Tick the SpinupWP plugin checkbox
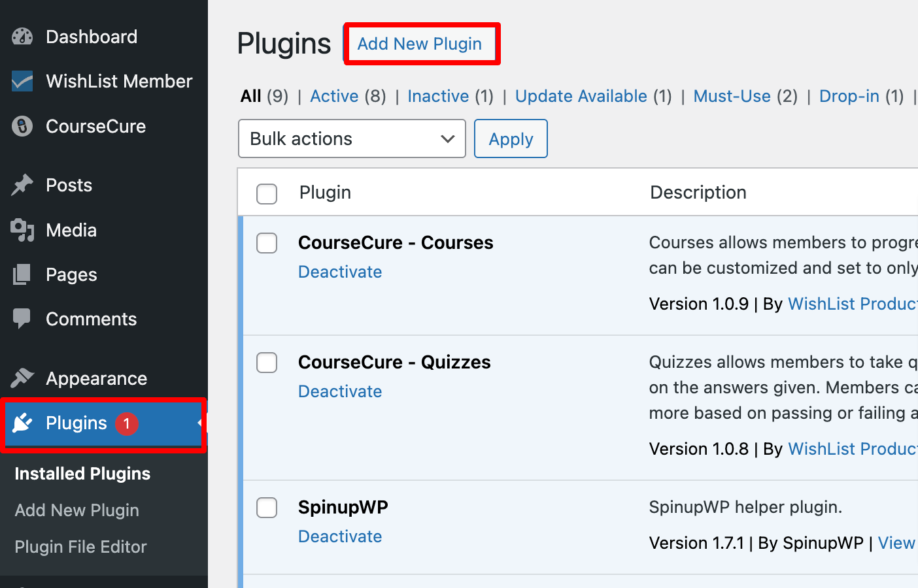Image resolution: width=918 pixels, height=588 pixels. [x=267, y=508]
